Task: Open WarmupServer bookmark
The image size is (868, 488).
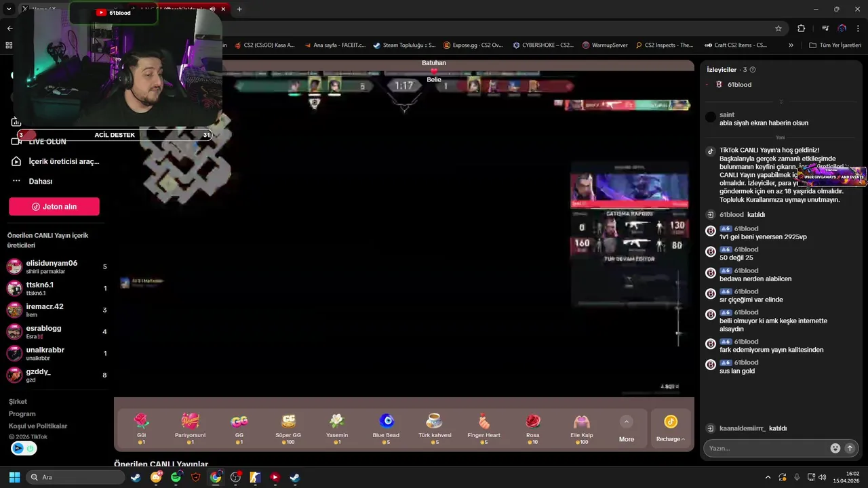Action: 605,45
